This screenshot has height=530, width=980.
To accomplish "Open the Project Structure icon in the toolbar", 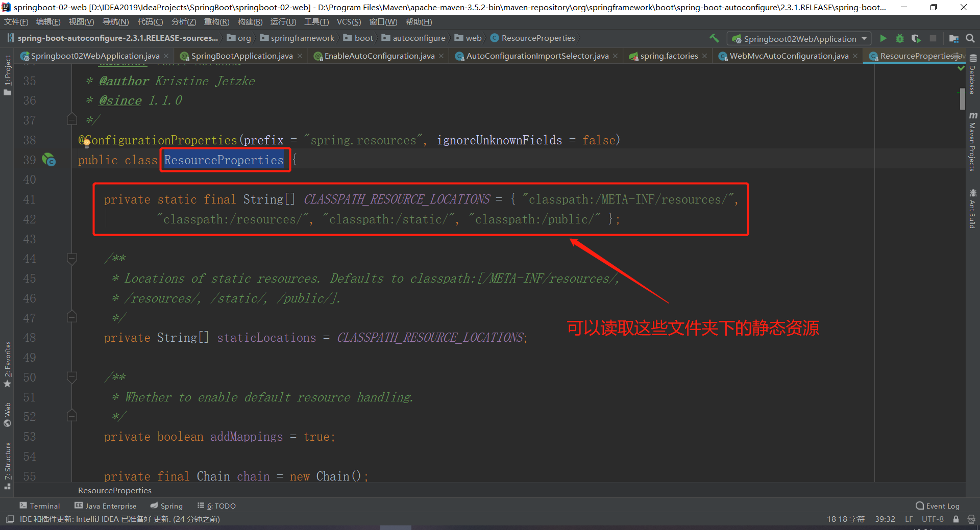I will [953, 38].
